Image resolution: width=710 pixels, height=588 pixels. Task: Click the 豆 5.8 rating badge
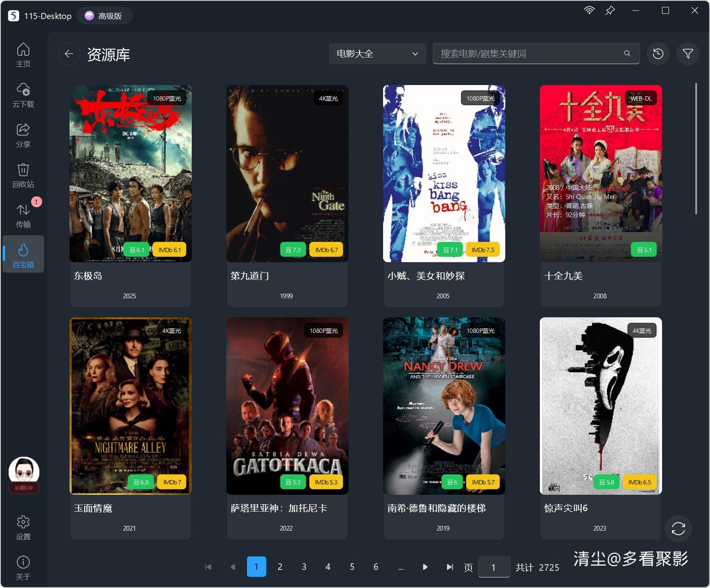coord(607,482)
